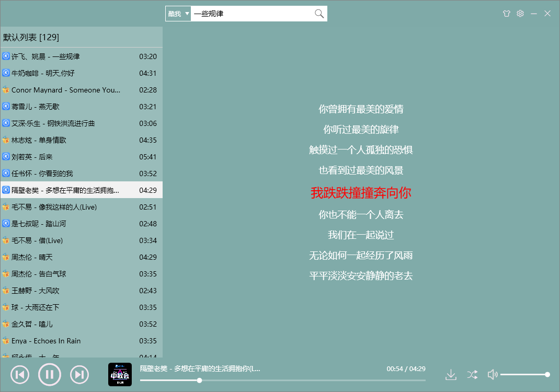
Task: Click the volume slider
Action: [x=523, y=374]
